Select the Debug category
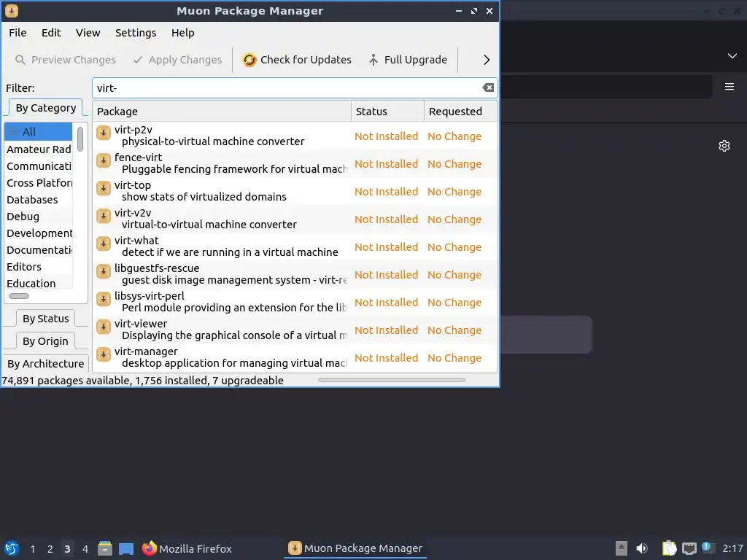 pyautogui.click(x=38, y=217)
